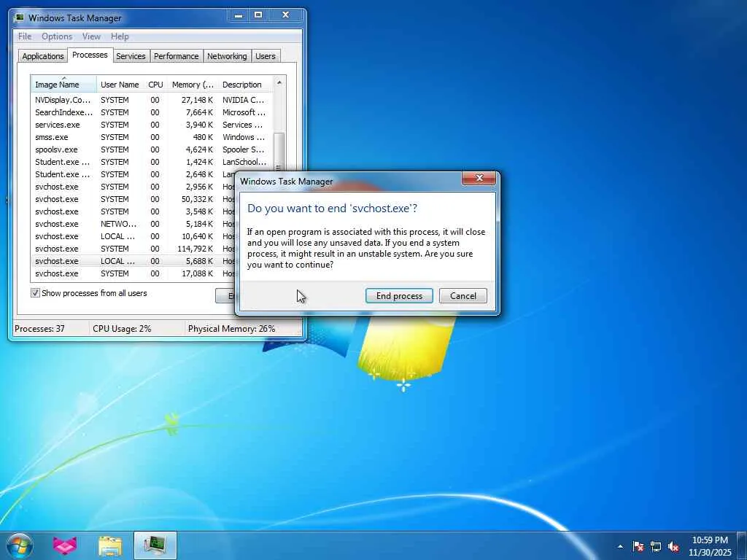Open the File menu

(25, 36)
